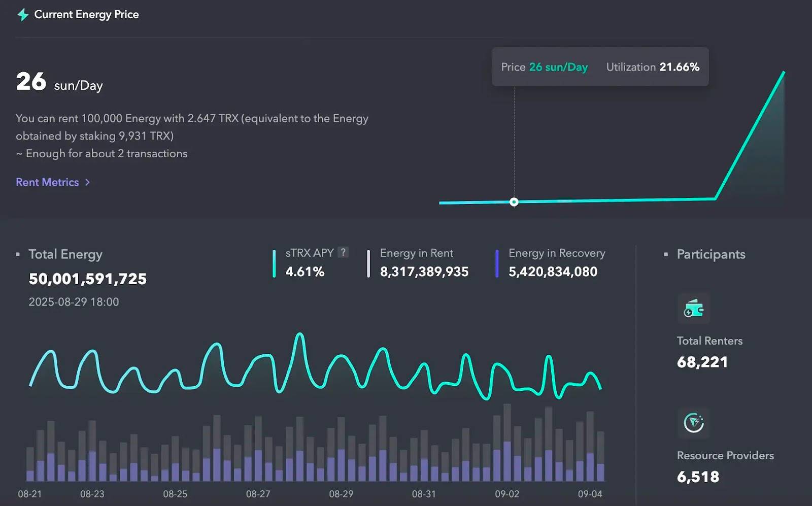812x506 pixels.
Task: Switch to the Participants panel
Action: pos(710,254)
